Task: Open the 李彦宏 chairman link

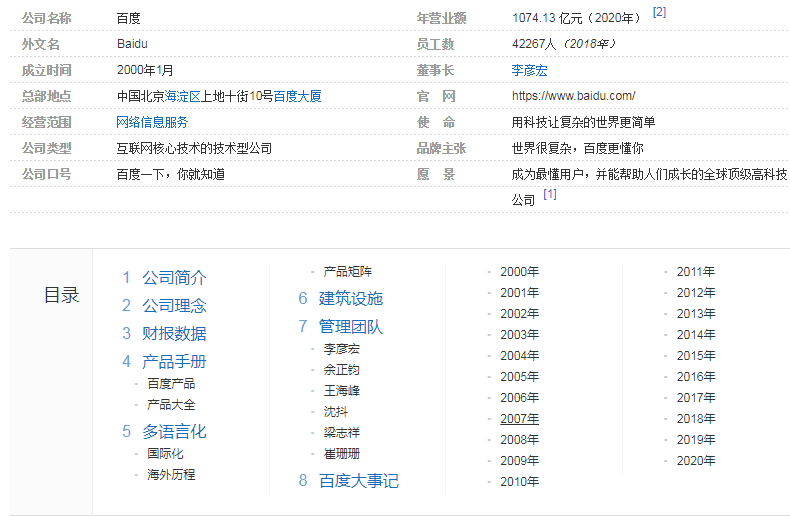Action: [529, 70]
